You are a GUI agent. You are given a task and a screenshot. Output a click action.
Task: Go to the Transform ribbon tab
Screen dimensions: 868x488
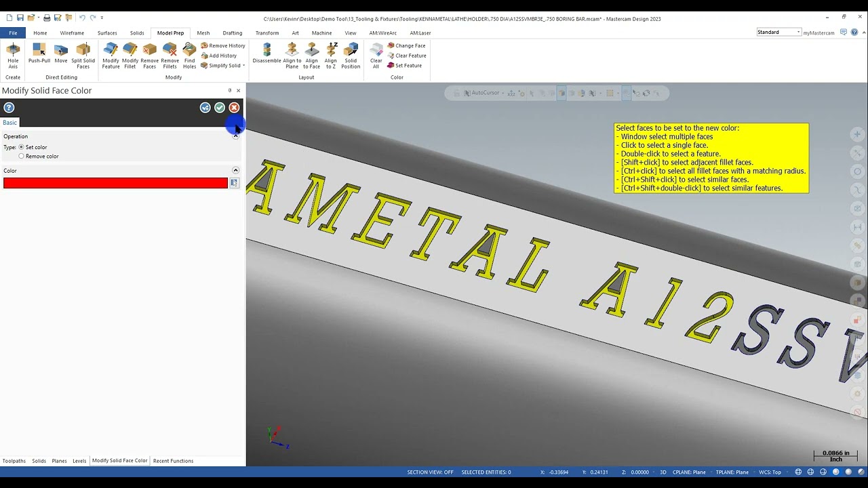coord(267,33)
